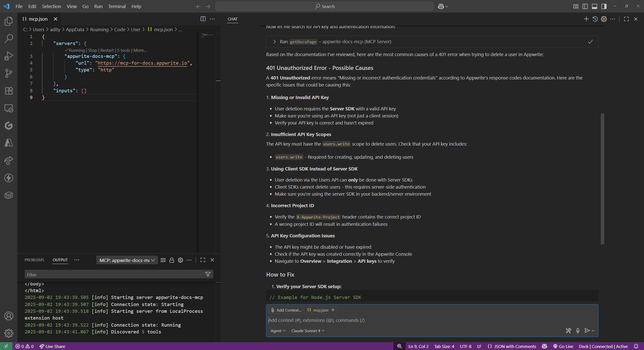The width and height of the screenshot is (644, 350).
Task: Open chat More Actions ellipsis
Action: click(613, 19)
